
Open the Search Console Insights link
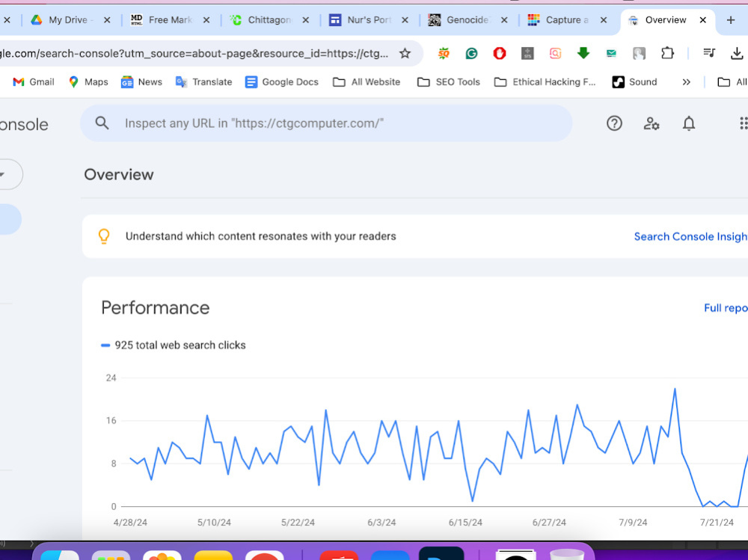(690, 236)
